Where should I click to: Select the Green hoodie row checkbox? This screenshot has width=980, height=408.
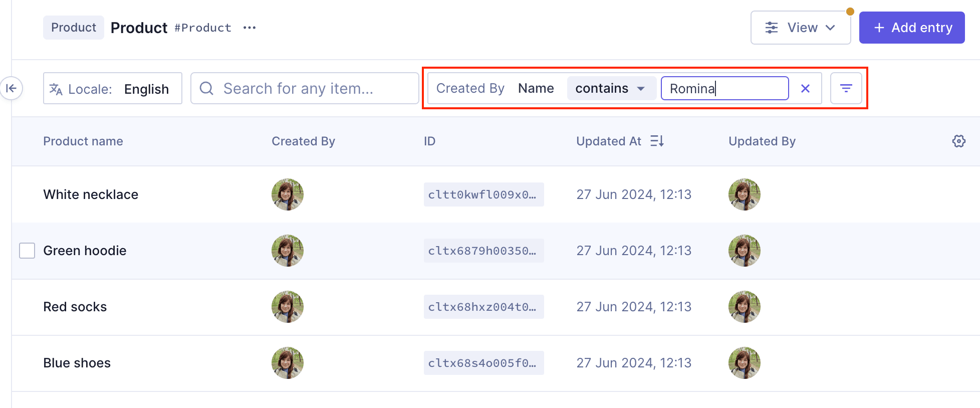27,251
